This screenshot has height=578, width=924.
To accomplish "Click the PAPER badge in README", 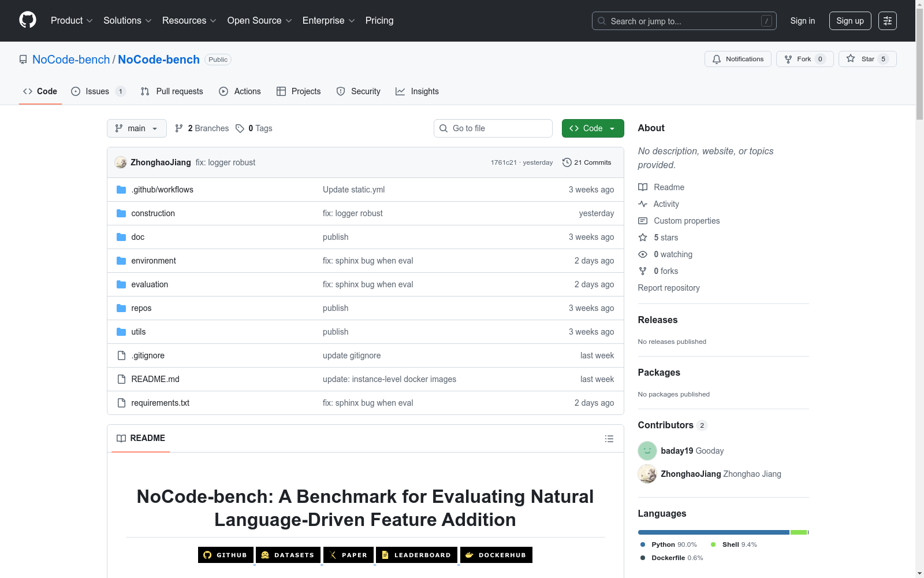I will coord(349,555).
